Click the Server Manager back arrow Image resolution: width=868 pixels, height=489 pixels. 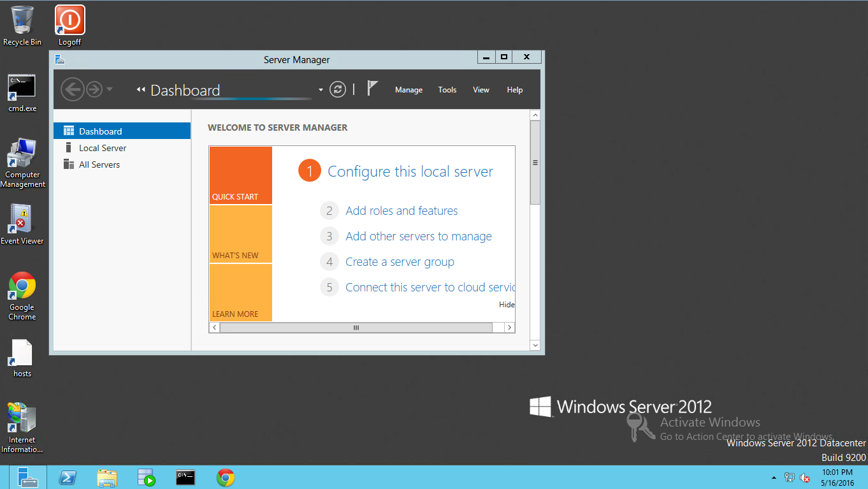click(73, 89)
